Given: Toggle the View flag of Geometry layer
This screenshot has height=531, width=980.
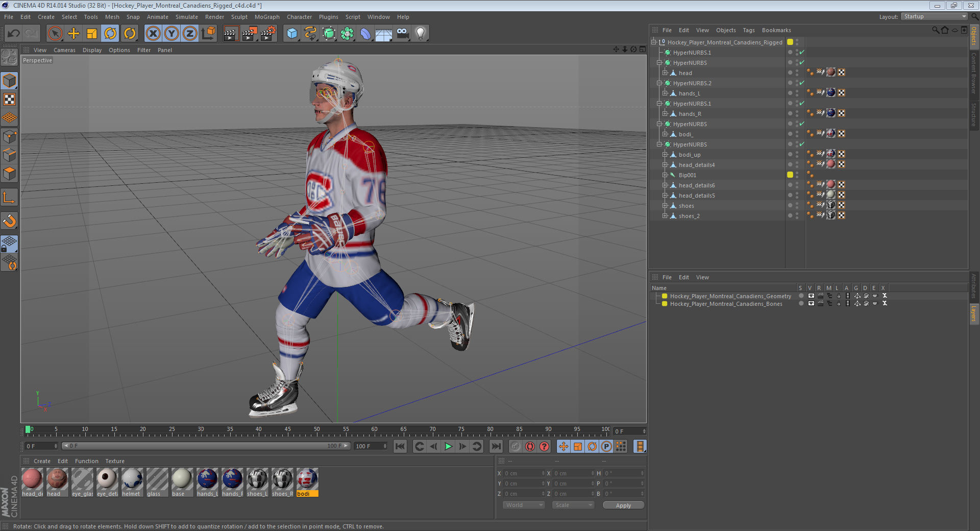Looking at the screenshot, I should 811,296.
